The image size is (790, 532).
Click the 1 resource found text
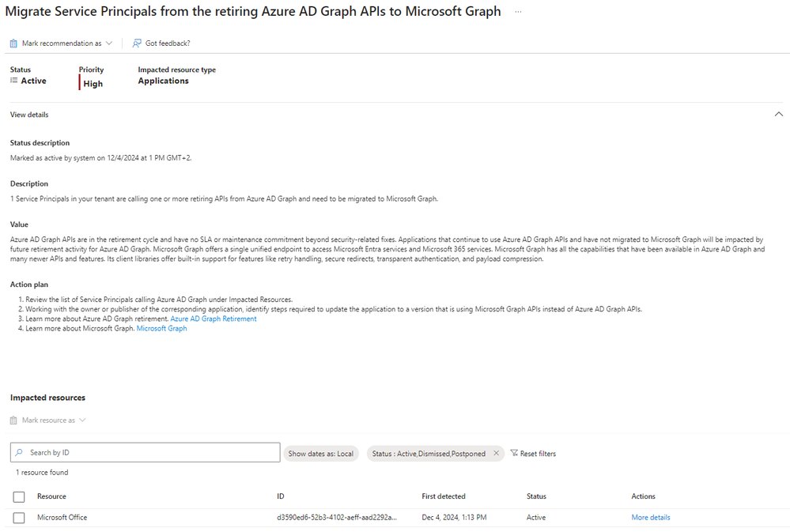[x=42, y=473]
